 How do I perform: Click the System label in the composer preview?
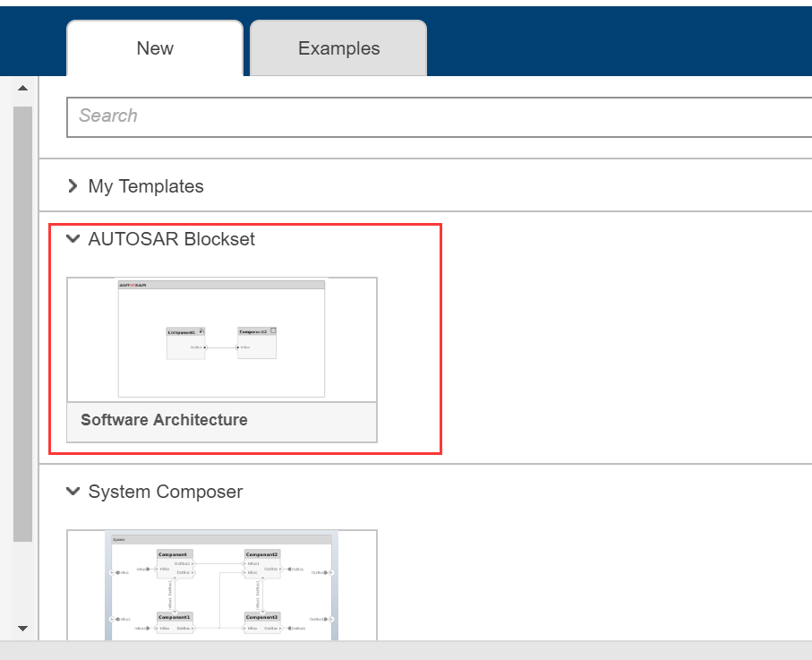tap(118, 540)
